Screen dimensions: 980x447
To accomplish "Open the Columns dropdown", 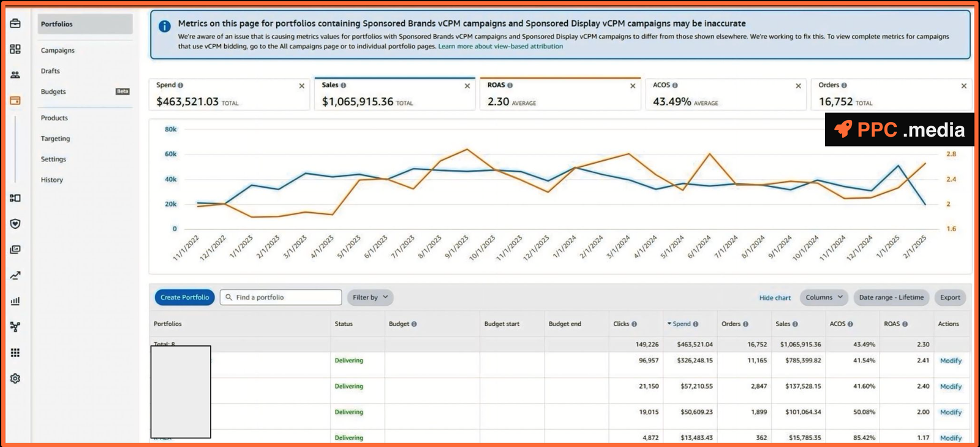I will 824,297.
